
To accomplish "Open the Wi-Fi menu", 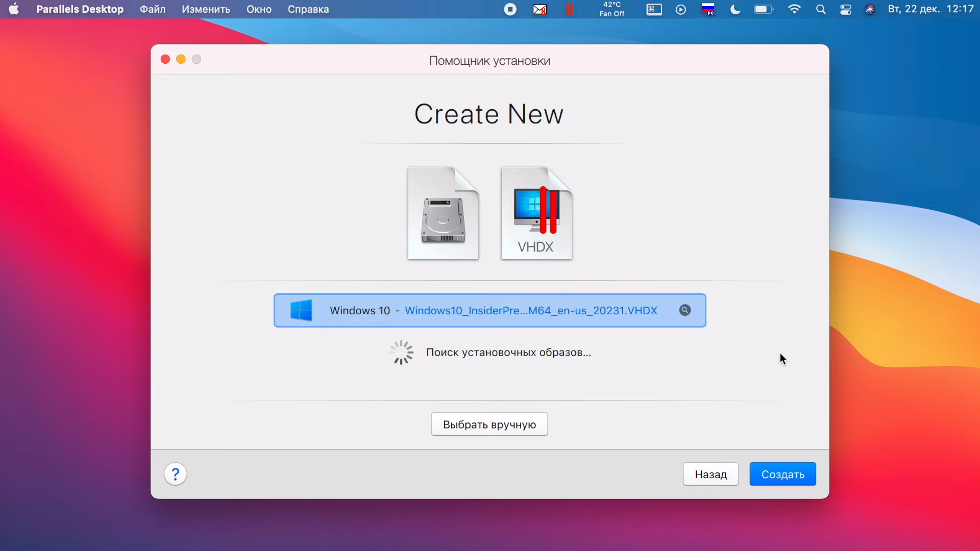I will pos(794,9).
